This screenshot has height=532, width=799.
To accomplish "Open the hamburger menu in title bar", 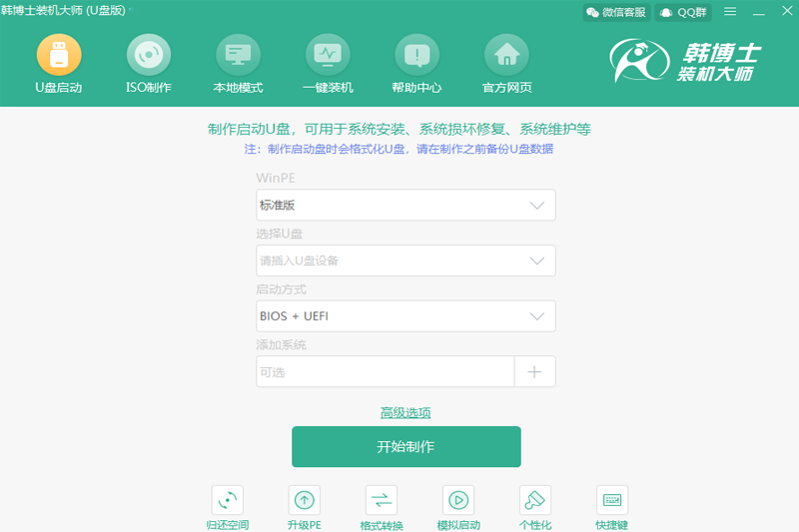I will point(730,11).
